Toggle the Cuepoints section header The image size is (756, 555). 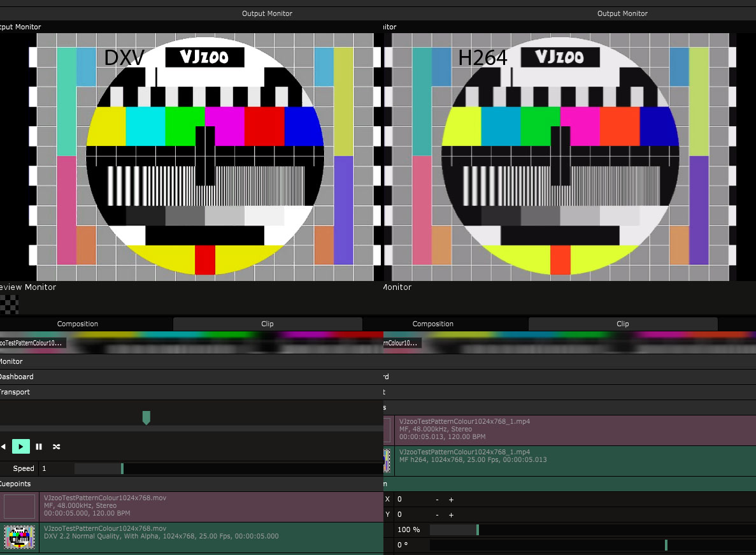pos(15,484)
